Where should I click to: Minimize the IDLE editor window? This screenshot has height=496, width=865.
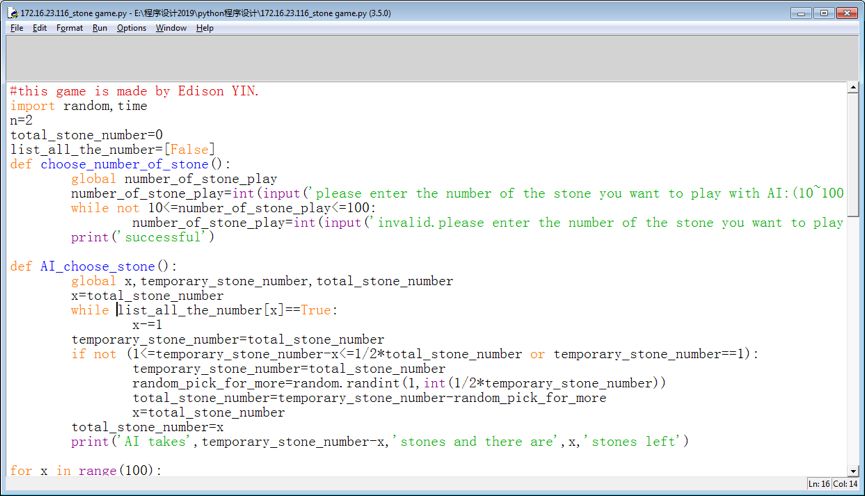point(800,13)
